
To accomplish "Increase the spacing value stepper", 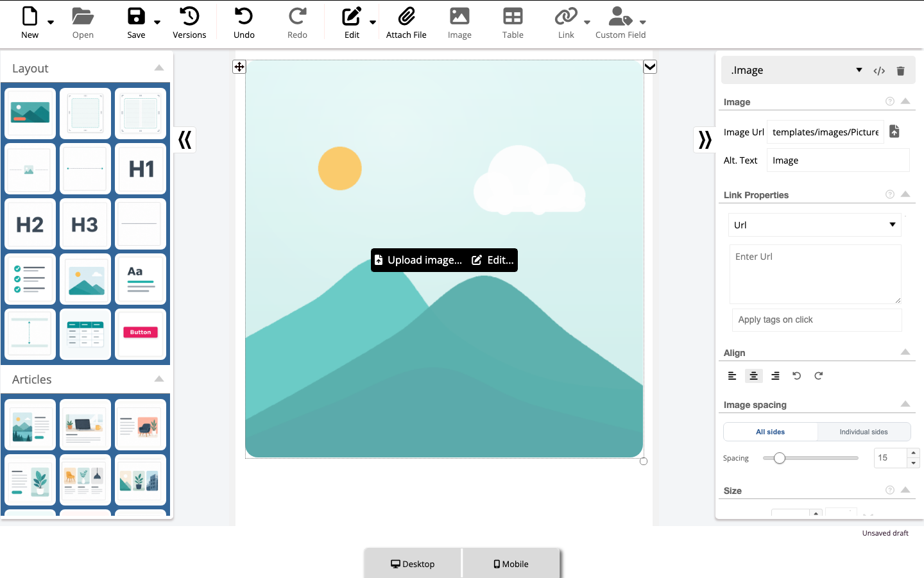I will click(x=914, y=453).
